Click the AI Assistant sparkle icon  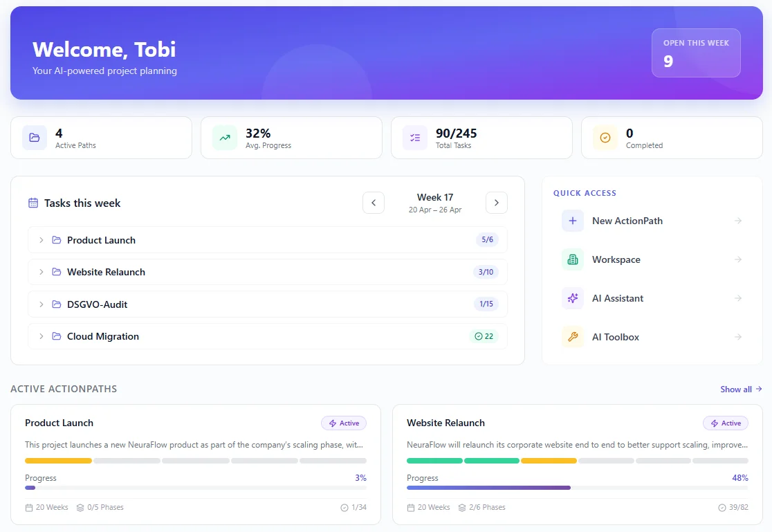click(x=573, y=298)
